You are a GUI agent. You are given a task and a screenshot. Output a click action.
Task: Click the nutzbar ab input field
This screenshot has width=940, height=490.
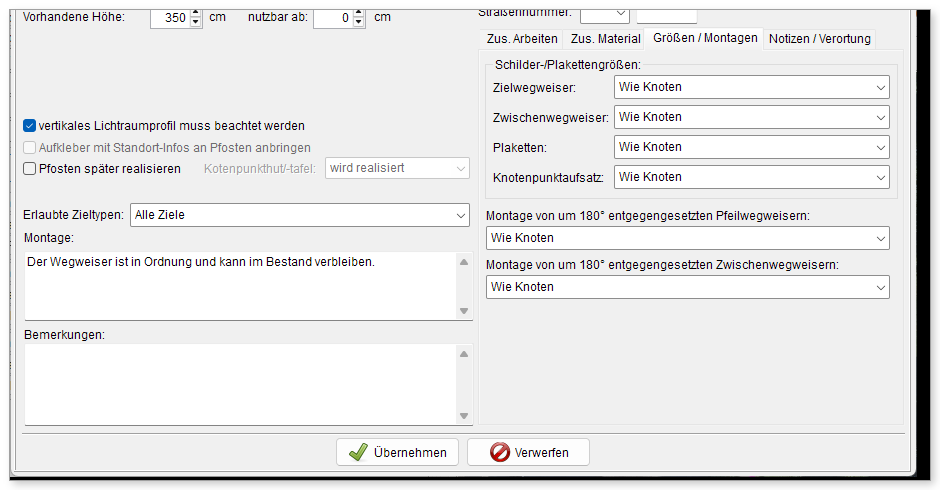pos(333,18)
